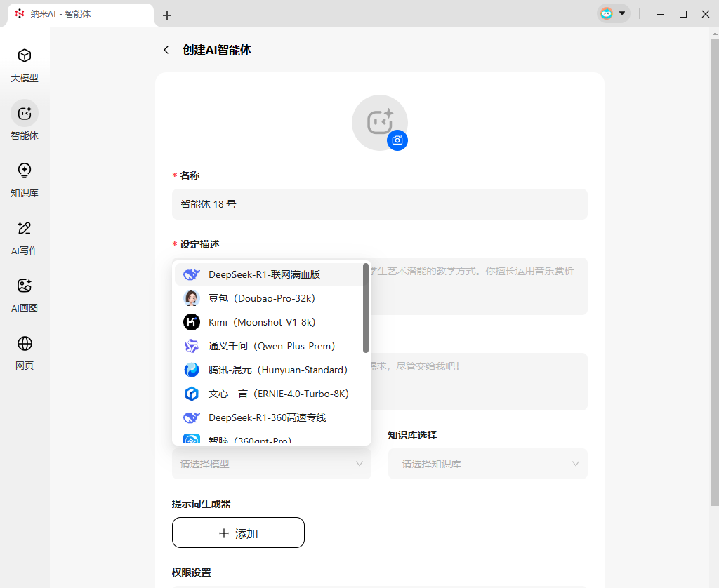Open a new tab with the plus icon

(167, 15)
